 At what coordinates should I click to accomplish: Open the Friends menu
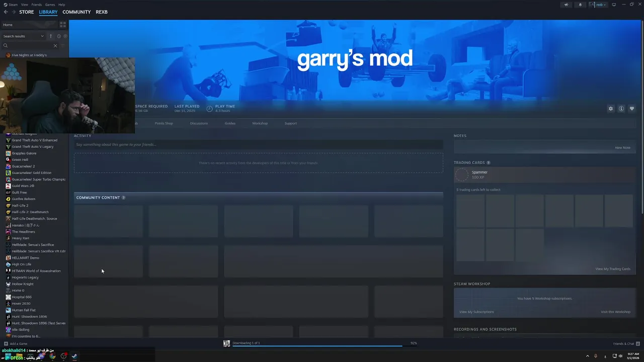[x=37, y=5]
